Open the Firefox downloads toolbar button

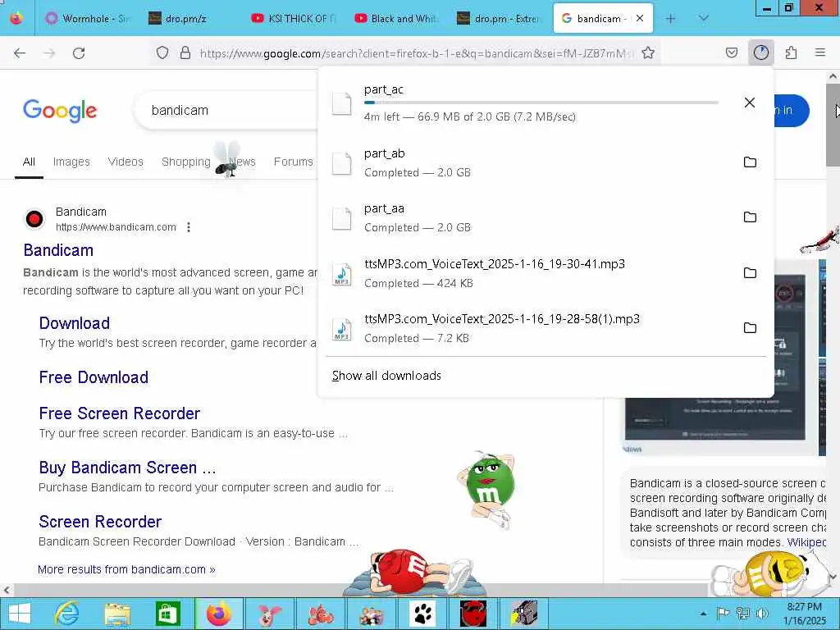[760, 52]
